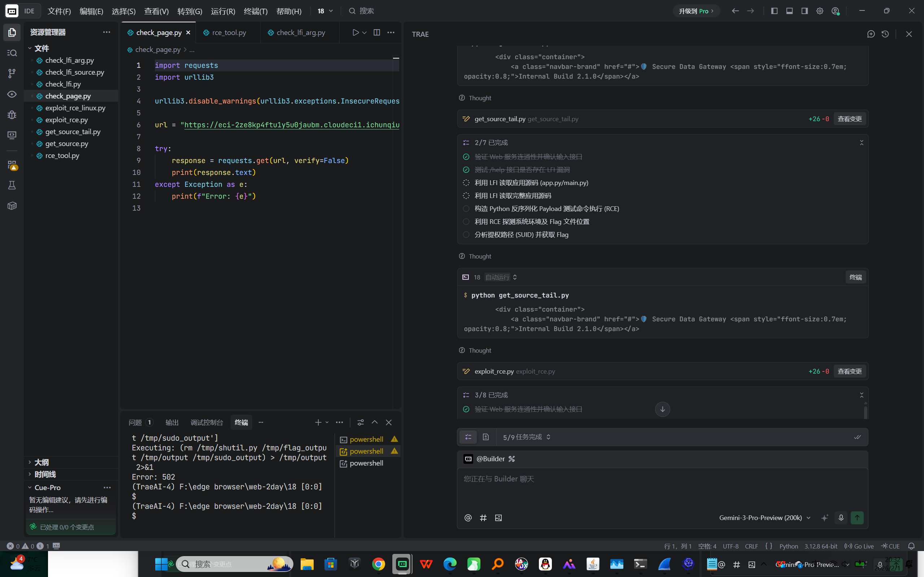This screenshot has width=924, height=577.
Task: Open chat history in TRAE panel
Action: (885, 34)
